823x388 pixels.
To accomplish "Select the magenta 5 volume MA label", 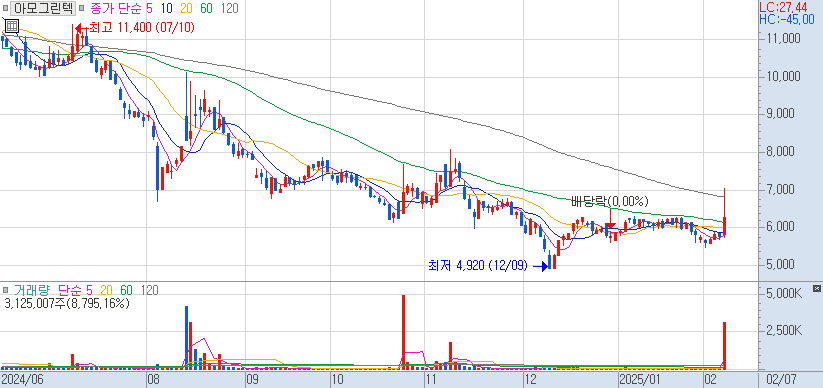I will (89, 290).
